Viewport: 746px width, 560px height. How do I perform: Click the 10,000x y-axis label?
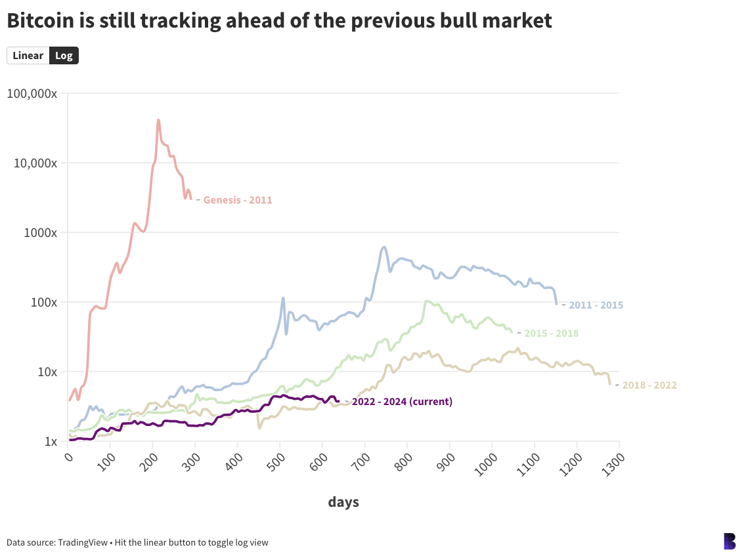(35, 163)
